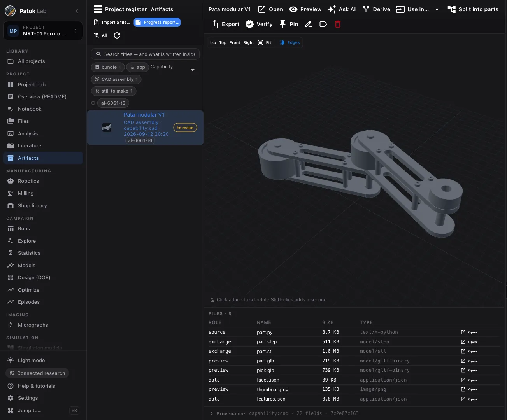Toggle the still to make filter chip
Image resolution: width=507 pixels, height=420 pixels.
(x=114, y=91)
